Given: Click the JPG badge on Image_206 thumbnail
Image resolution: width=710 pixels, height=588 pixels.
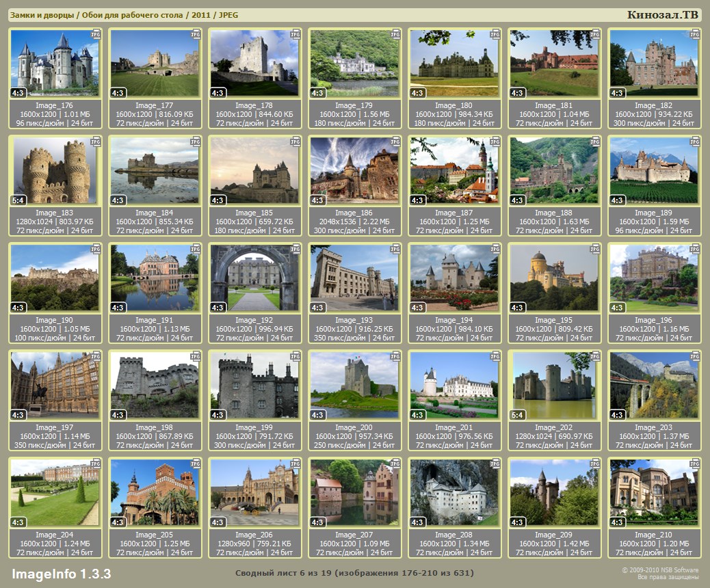Looking at the screenshot, I should 295,464.
